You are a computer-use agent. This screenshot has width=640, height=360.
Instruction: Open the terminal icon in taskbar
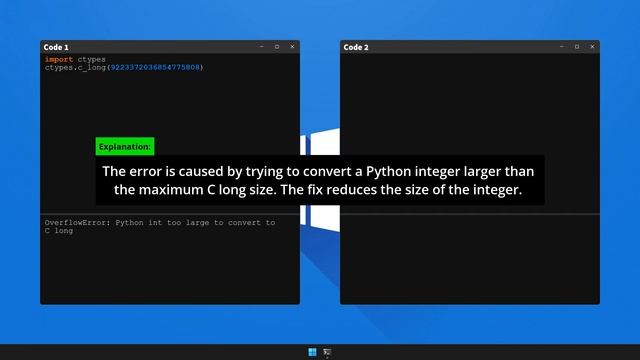(327, 352)
